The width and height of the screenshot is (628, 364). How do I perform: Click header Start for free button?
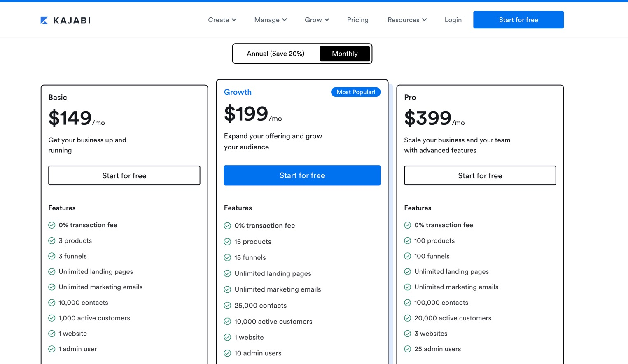click(518, 20)
